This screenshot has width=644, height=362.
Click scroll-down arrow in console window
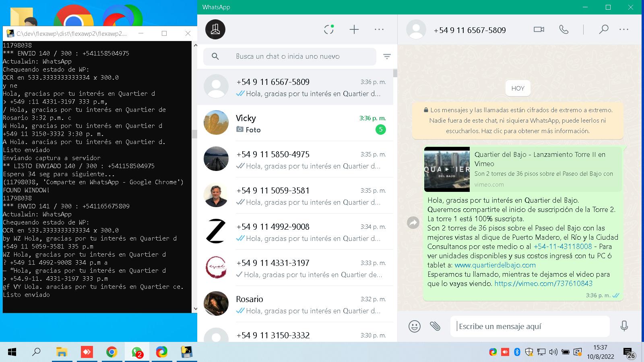(x=195, y=309)
